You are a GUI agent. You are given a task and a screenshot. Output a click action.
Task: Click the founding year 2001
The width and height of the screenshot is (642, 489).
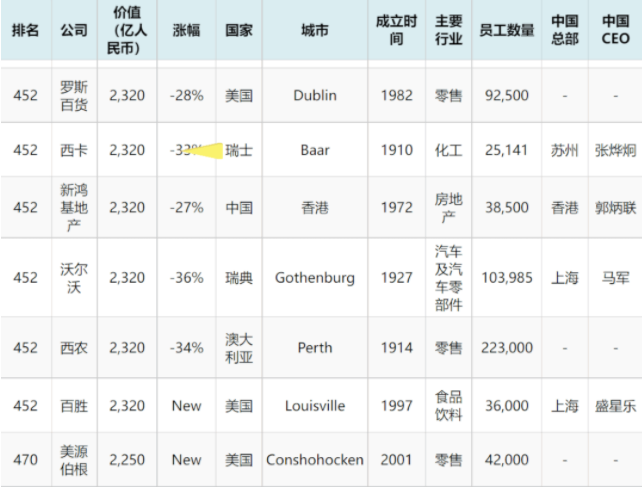pos(396,460)
